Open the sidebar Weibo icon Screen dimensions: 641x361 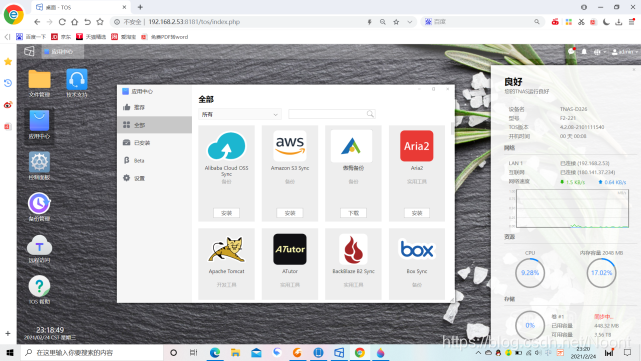pos(8,105)
